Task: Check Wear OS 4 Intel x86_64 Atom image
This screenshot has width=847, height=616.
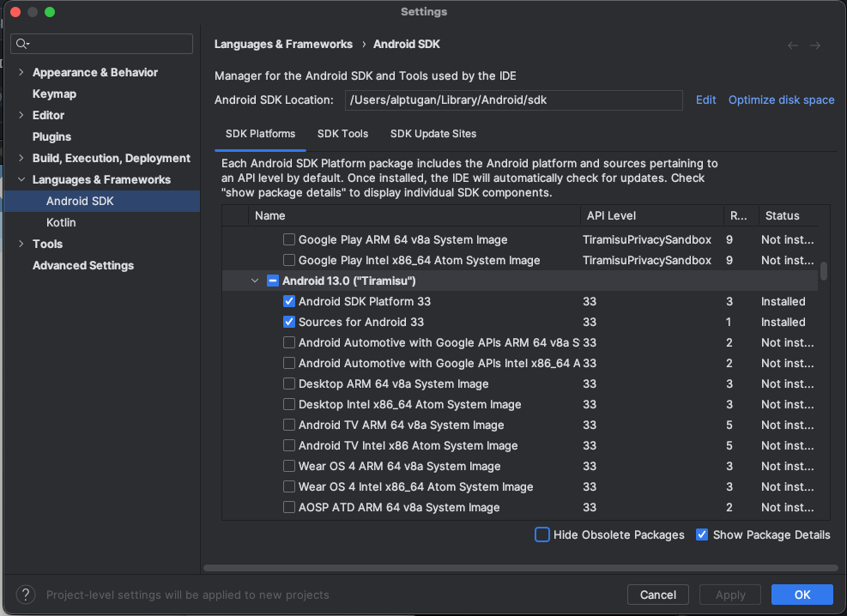Action: point(289,486)
